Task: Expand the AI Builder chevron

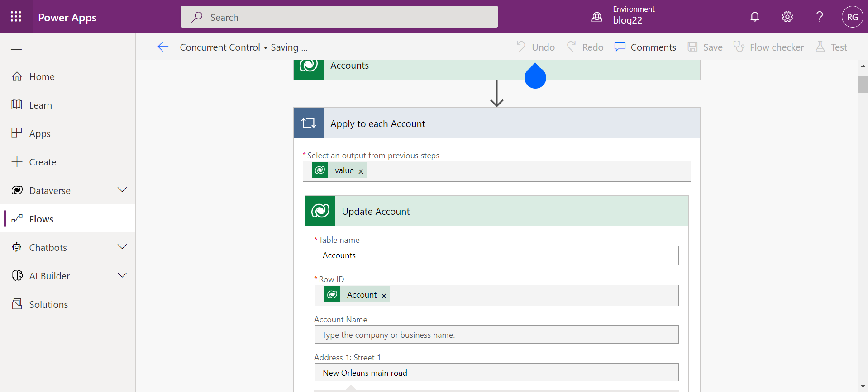Action: [122, 275]
